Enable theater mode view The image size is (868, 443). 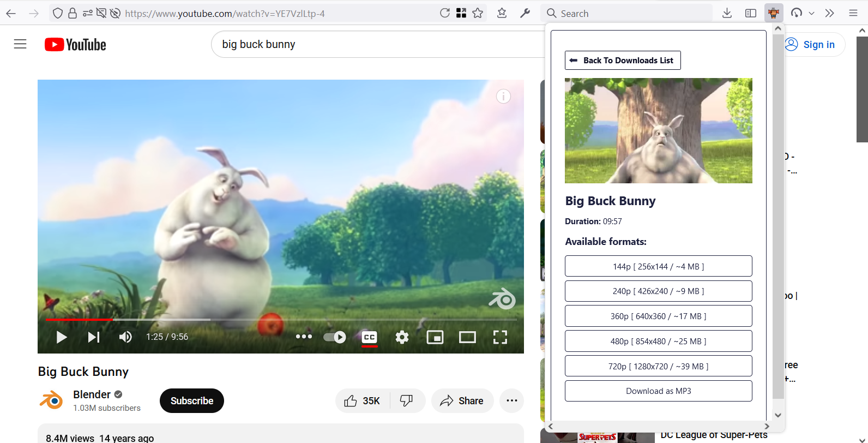[x=467, y=337]
